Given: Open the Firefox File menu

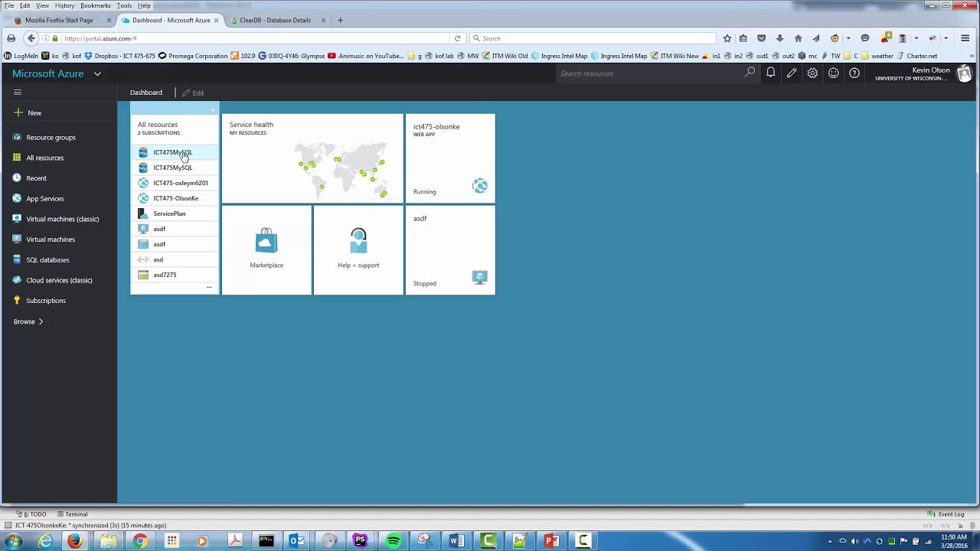Looking at the screenshot, I should 9,5.
